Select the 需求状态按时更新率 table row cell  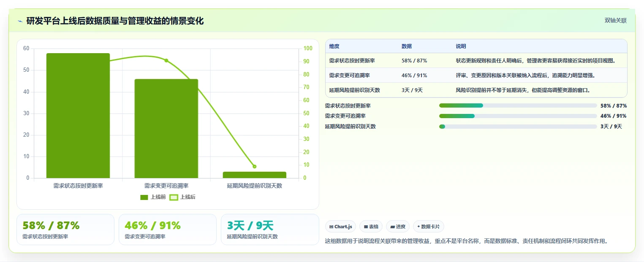tap(352, 61)
